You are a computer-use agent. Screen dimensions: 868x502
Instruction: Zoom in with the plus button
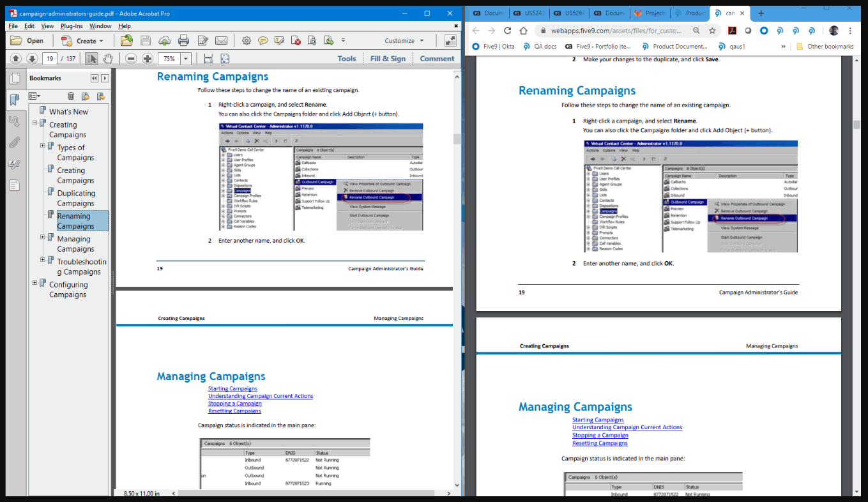tap(148, 59)
